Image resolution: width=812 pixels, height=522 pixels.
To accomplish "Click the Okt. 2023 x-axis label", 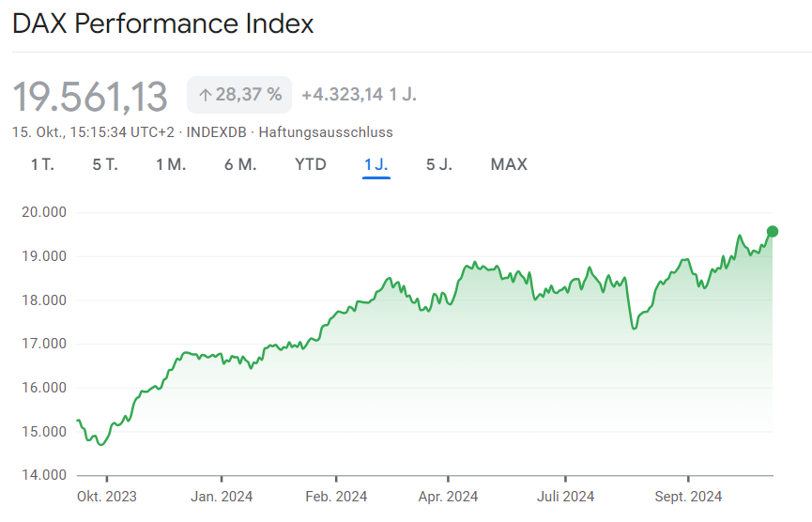I will (x=107, y=497).
